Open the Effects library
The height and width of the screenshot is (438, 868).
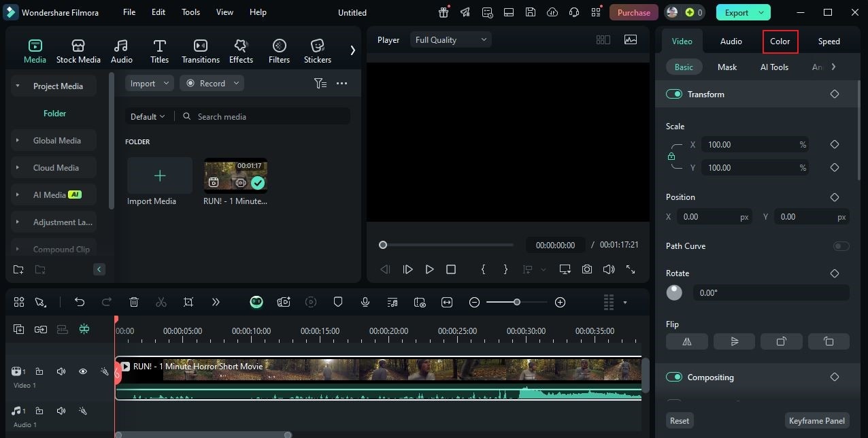(241, 51)
